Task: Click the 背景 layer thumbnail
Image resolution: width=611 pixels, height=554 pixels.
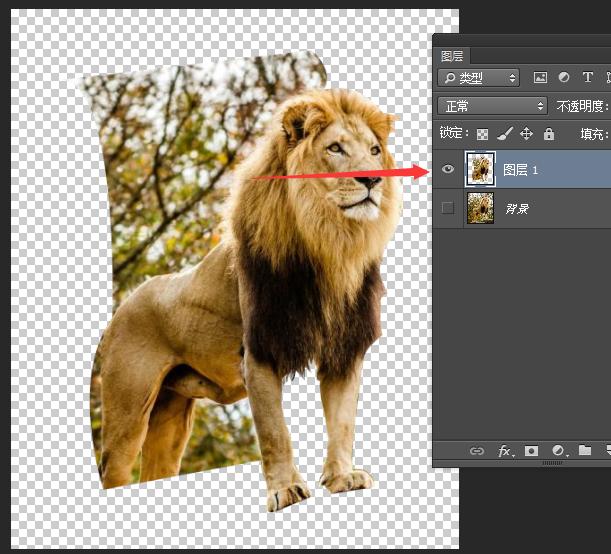Action: point(480,208)
